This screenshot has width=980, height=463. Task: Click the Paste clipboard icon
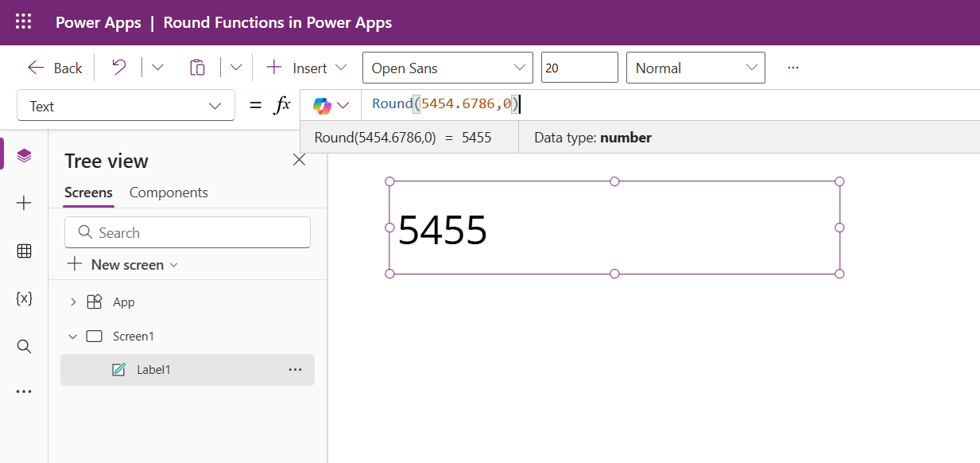click(x=197, y=67)
